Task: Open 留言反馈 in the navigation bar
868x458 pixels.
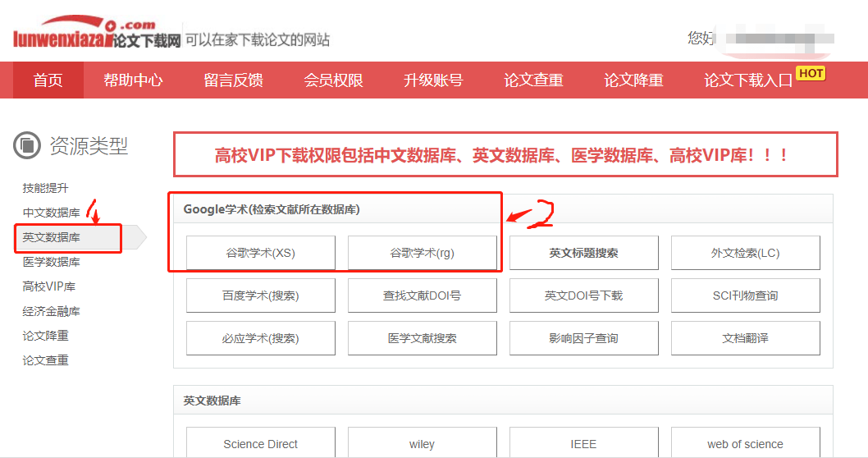Action: 233,80
